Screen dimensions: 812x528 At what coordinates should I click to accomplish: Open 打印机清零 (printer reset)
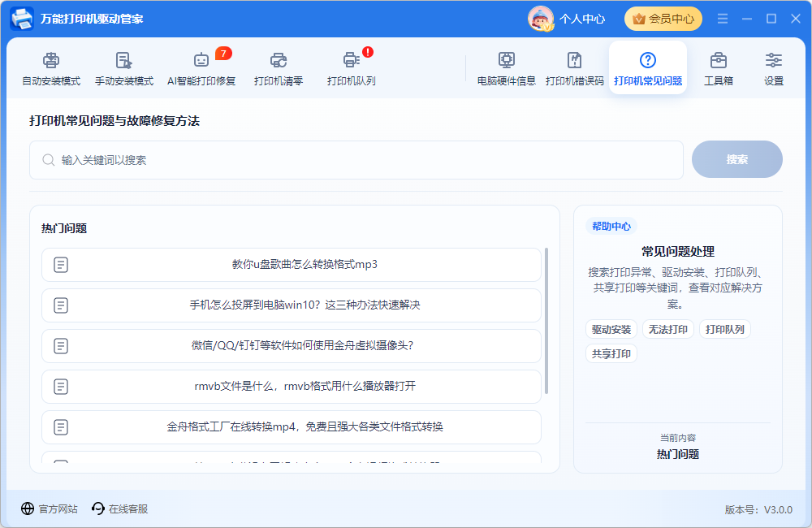(279, 68)
